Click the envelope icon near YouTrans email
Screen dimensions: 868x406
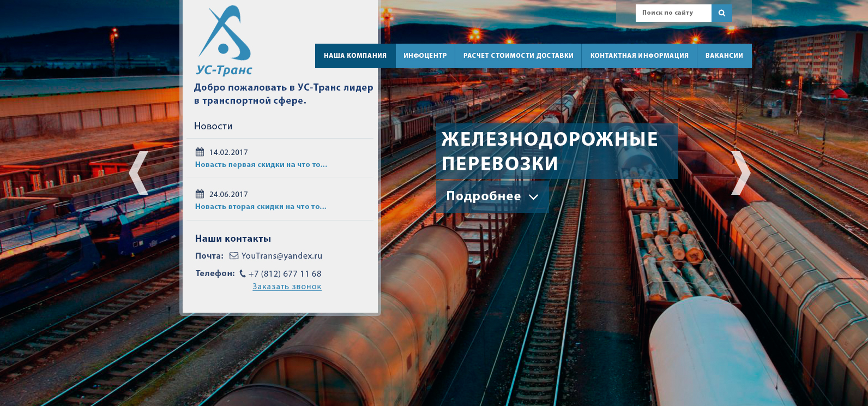click(x=234, y=255)
